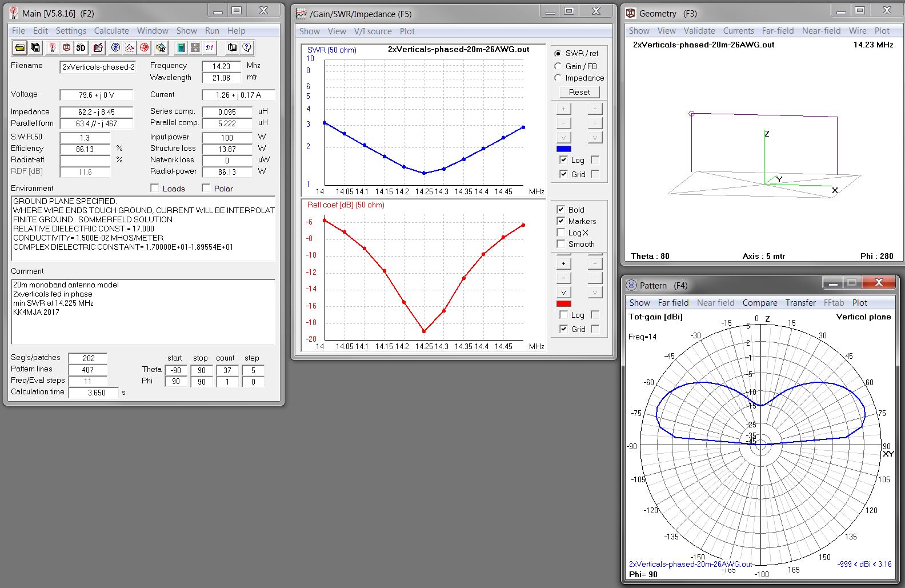Click the Pattern window title icon
This screenshot has width=905, height=588.
[x=631, y=285]
